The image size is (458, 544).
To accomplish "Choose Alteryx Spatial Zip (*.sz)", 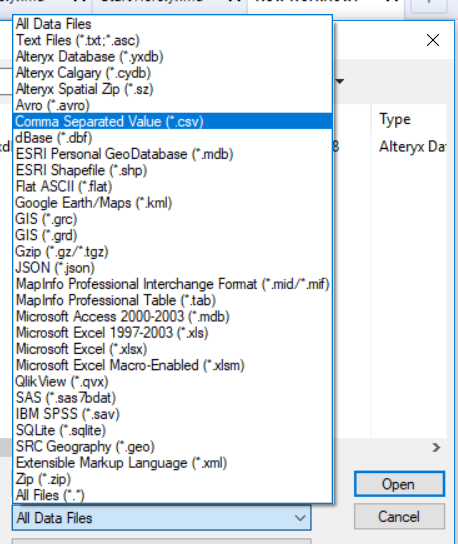I will click(172, 89).
